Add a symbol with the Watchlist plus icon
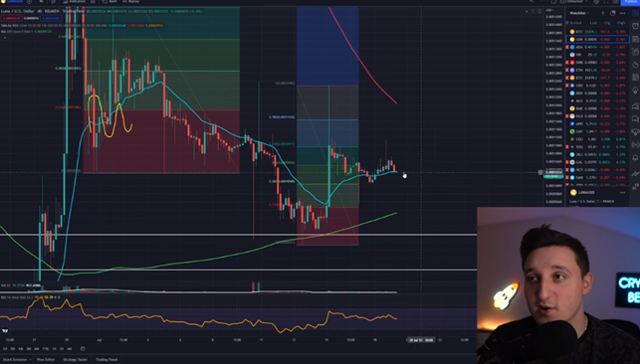Image resolution: width=640 pixels, height=364 pixels. 603,13
